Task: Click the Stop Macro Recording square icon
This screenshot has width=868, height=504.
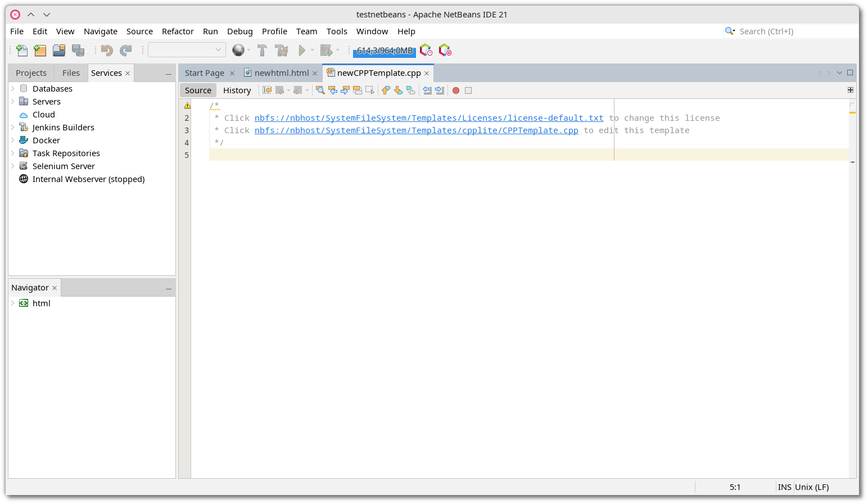Action: click(468, 90)
